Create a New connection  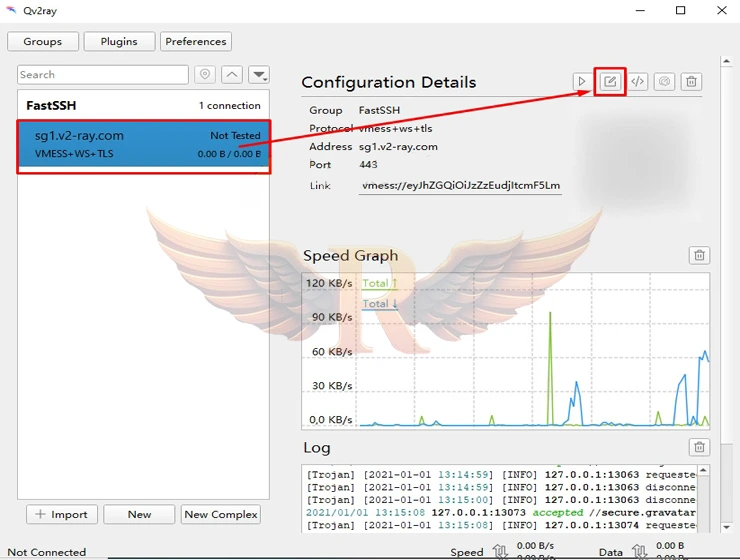pyautogui.click(x=140, y=514)
